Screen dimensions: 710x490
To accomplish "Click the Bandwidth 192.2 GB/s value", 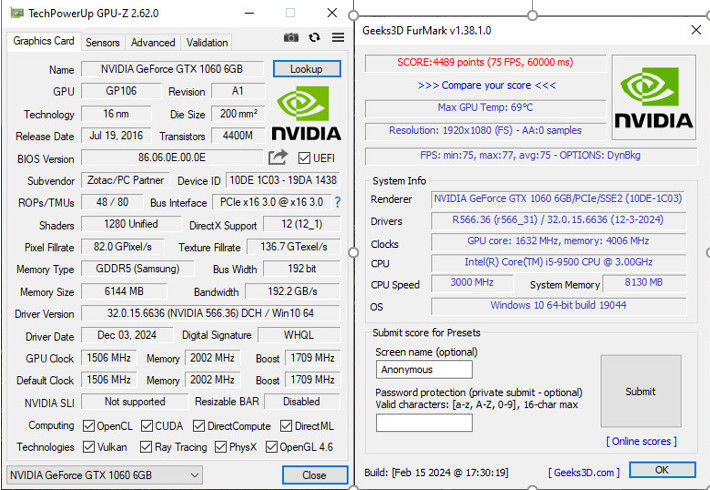I will coord(293,291).
